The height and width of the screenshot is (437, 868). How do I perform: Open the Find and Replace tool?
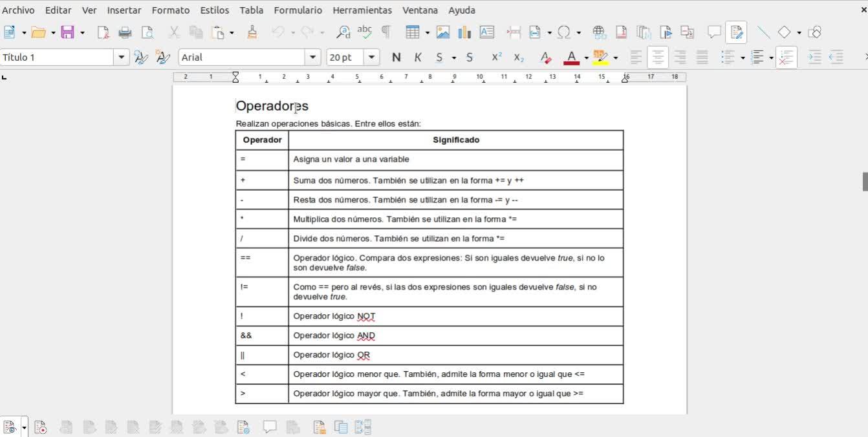pos(343,32)
